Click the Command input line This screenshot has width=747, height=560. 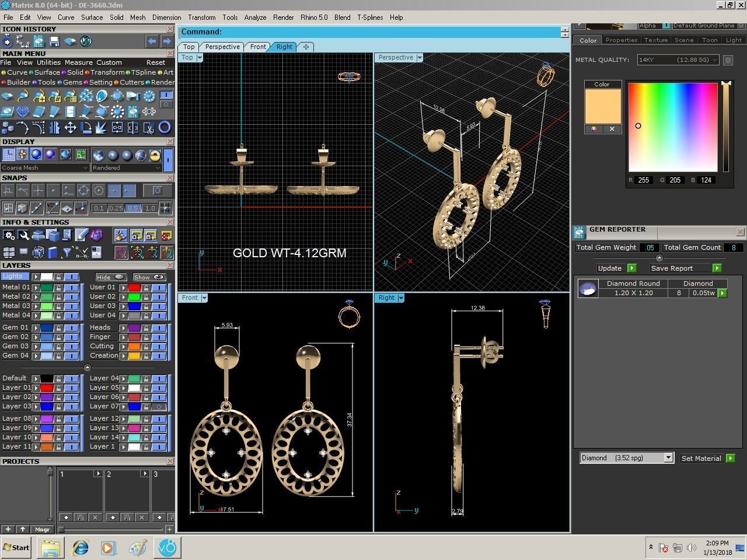coord(370,32)
